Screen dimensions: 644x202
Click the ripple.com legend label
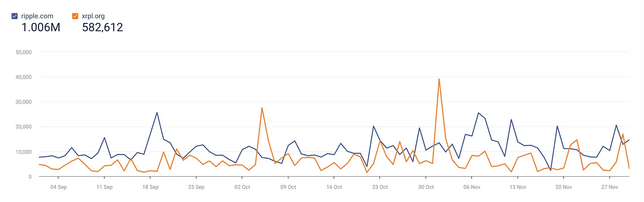click(37, 16)
